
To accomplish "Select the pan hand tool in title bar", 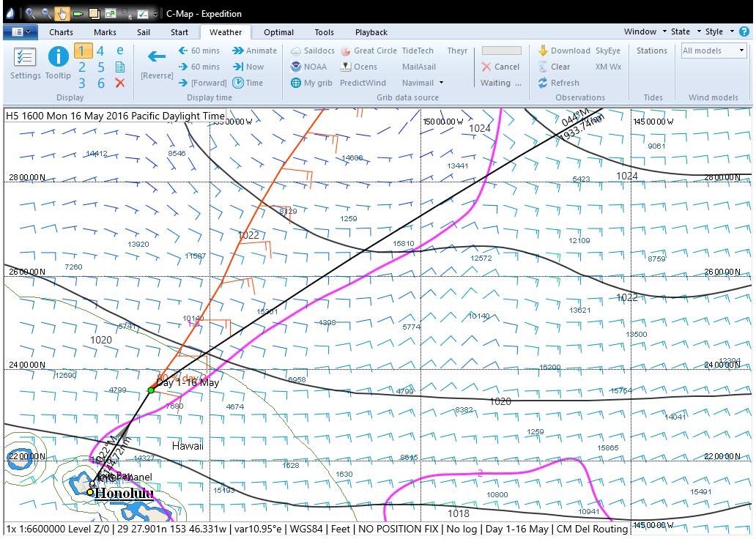I will click(62, 13).
